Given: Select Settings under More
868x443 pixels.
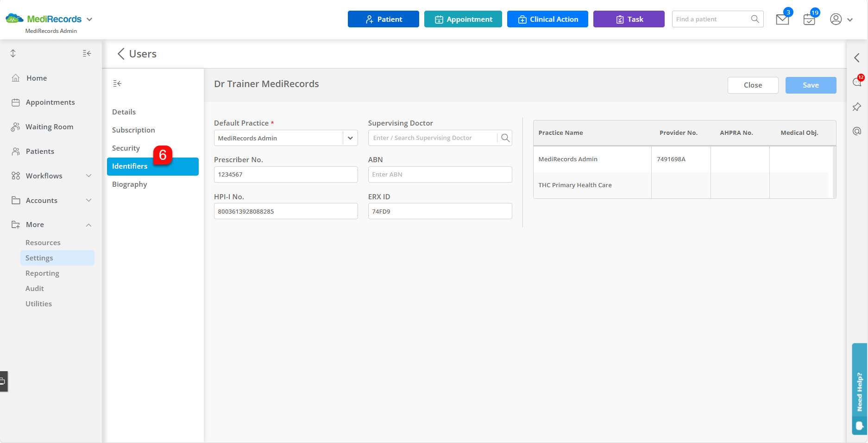Looking at the screenshot, I should (x=57, y=258).
